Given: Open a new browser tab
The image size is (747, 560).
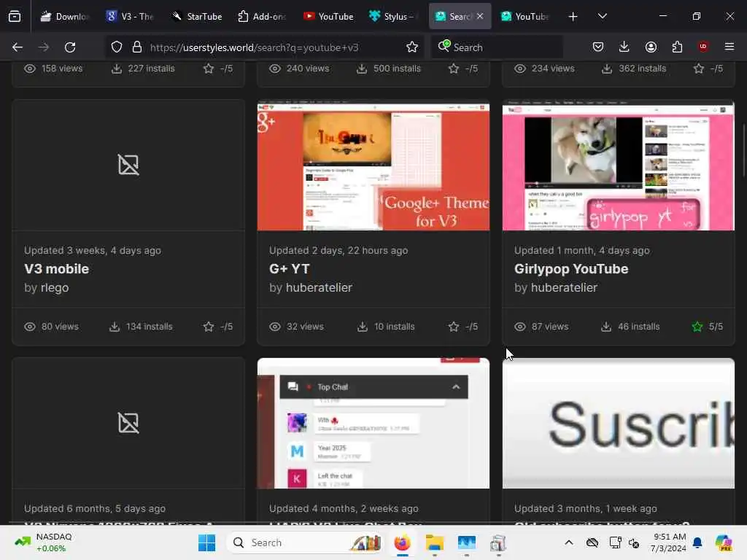Looking at the screenshot, I should point(573,17).
